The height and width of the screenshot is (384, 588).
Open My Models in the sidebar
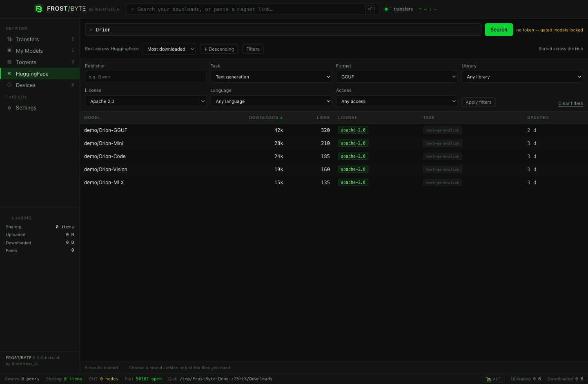(x=40, y=51)
